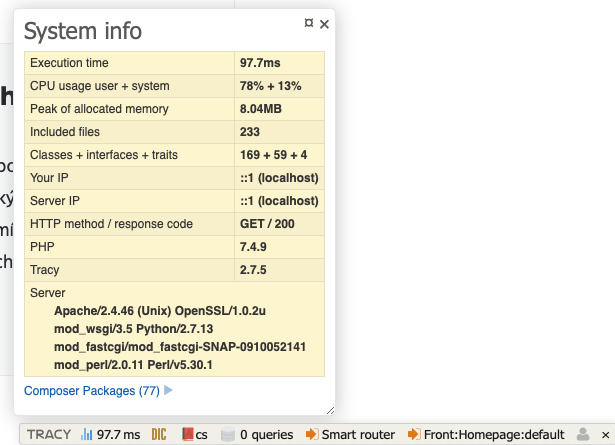
Task: Open the 97.7 ms timing tab
Action: click(x=118, y=434)
